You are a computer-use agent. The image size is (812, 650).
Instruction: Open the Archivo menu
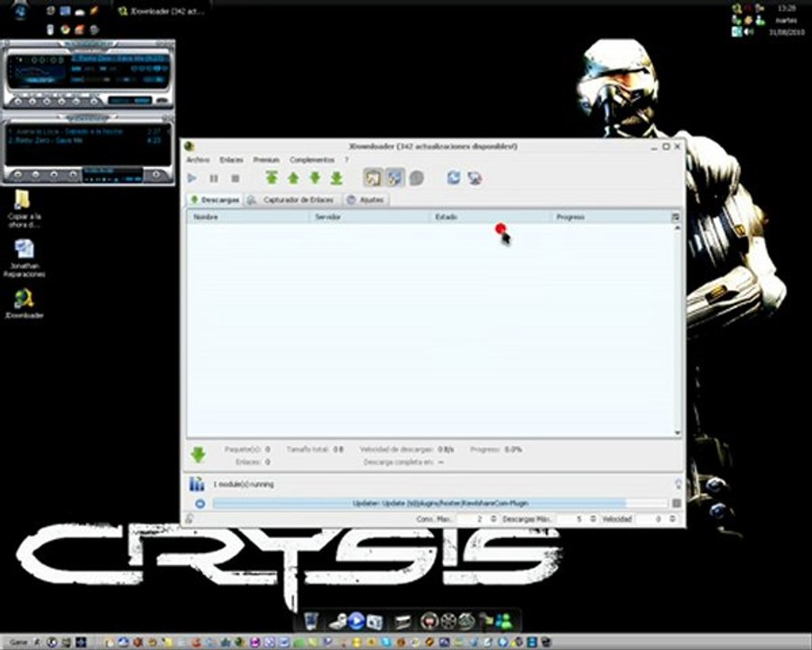click(x=198, y=160)
